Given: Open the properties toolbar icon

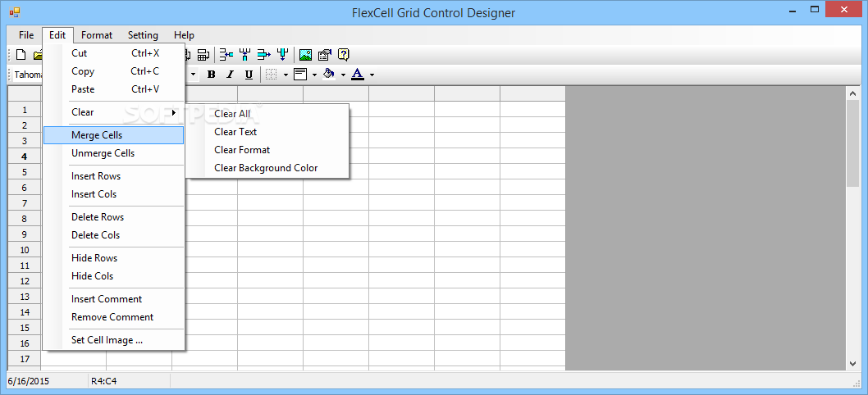Looking at the screenshot, I should pos(324,55).
